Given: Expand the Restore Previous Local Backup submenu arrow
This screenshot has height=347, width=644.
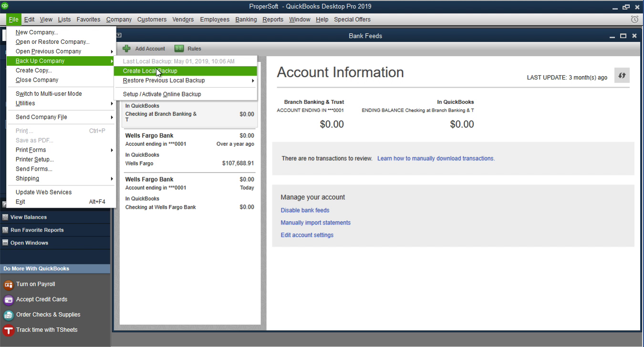Looking at the screenshot, I should (x=253, y=81).
